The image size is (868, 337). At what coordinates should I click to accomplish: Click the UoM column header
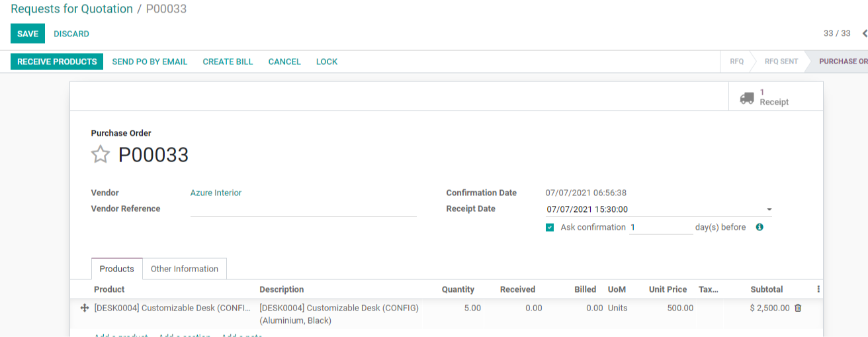[x=617, y=289]
